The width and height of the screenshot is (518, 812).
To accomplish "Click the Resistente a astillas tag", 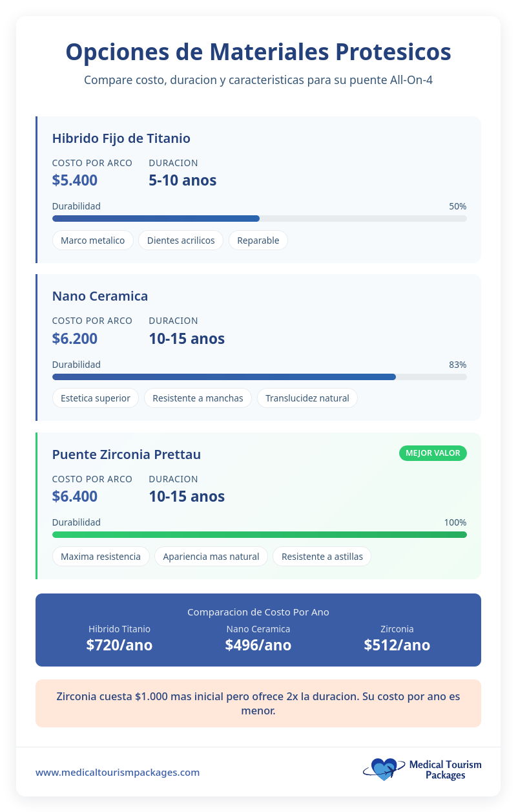I will (x=322, y=557).
